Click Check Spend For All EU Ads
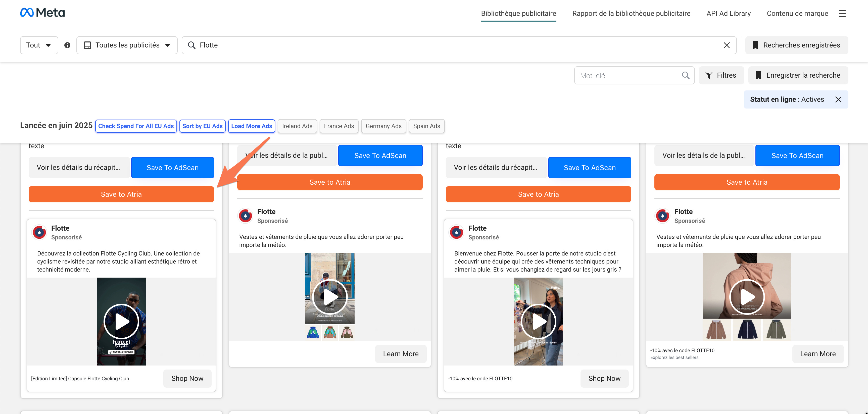The height and width of the screenshot is (414, 868). click(136, 126)
